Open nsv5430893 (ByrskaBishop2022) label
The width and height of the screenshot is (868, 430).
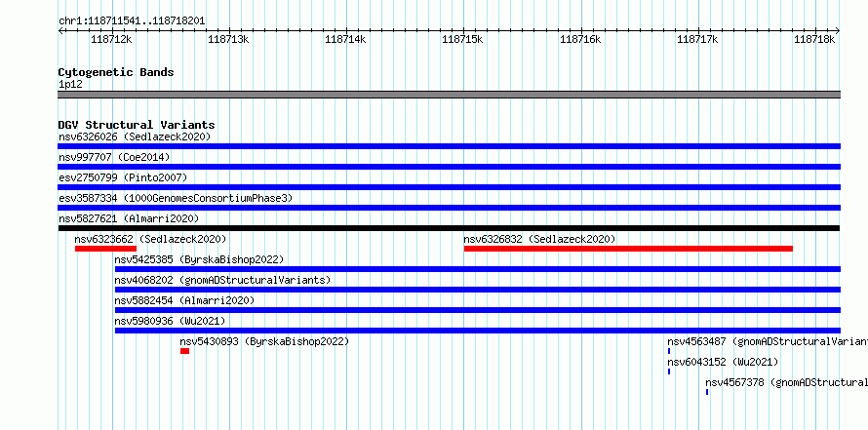[264, 341]
